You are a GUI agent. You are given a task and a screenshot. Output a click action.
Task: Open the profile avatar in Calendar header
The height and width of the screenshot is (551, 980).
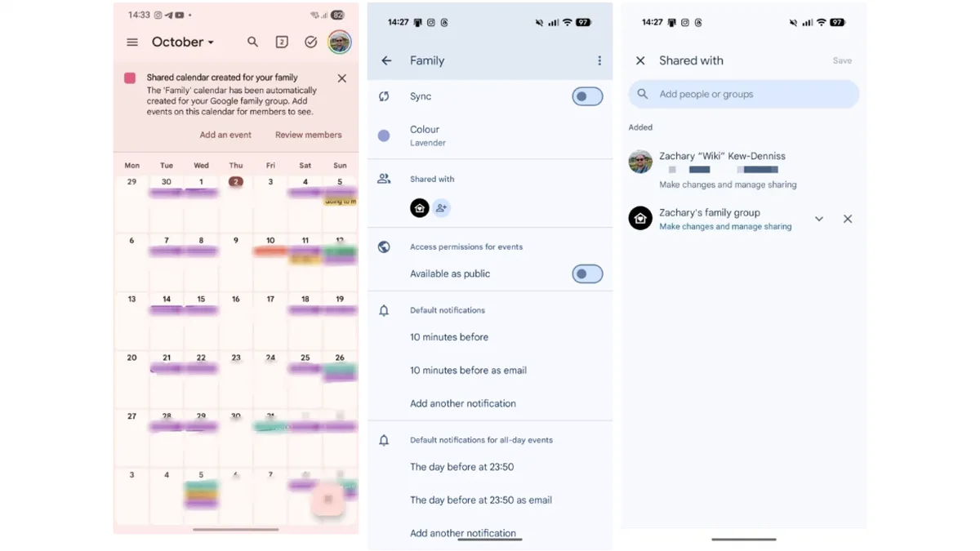[340, 42]
